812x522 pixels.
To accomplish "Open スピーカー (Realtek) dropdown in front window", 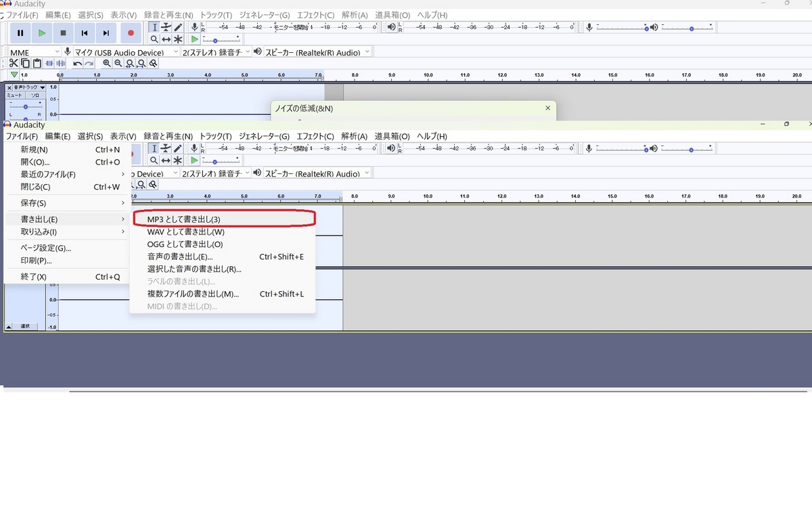I will tap(318, 173).
